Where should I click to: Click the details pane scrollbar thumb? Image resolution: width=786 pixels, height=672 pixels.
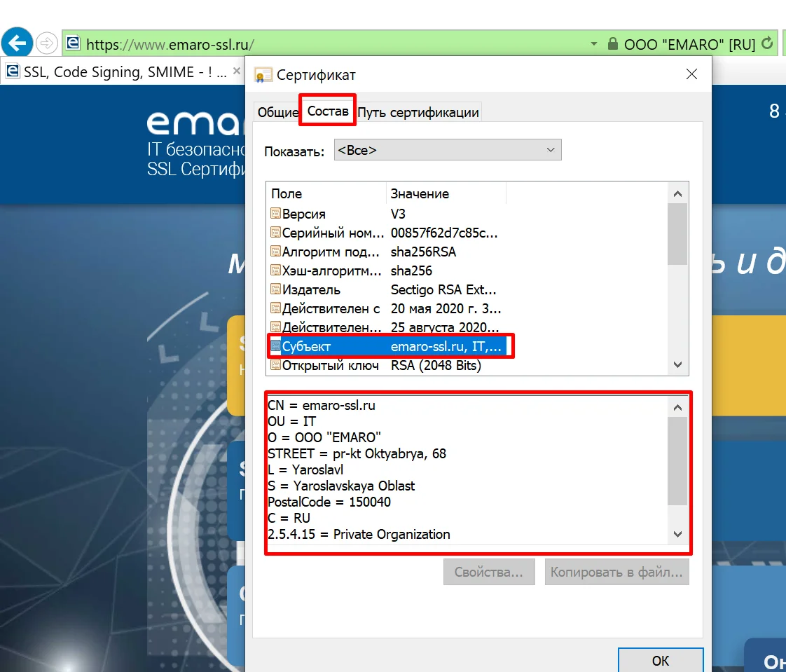(x=677, y=461)
